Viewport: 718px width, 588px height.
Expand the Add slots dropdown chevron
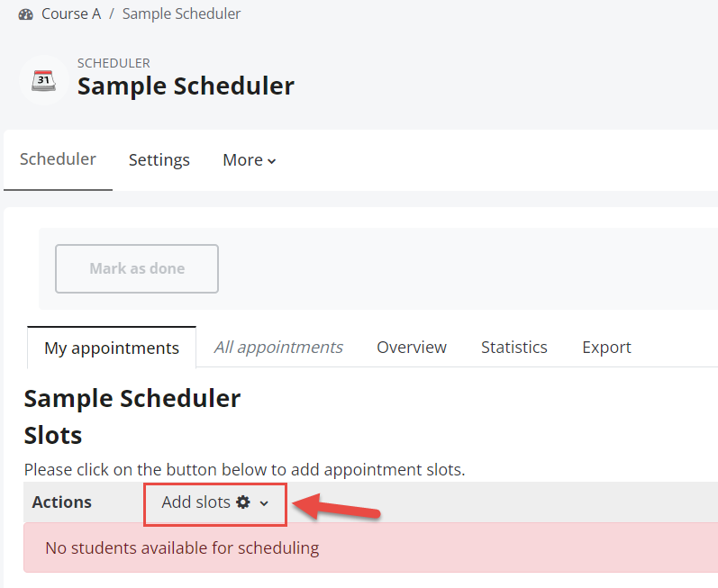pyautogui.click(x=264, y=503)
